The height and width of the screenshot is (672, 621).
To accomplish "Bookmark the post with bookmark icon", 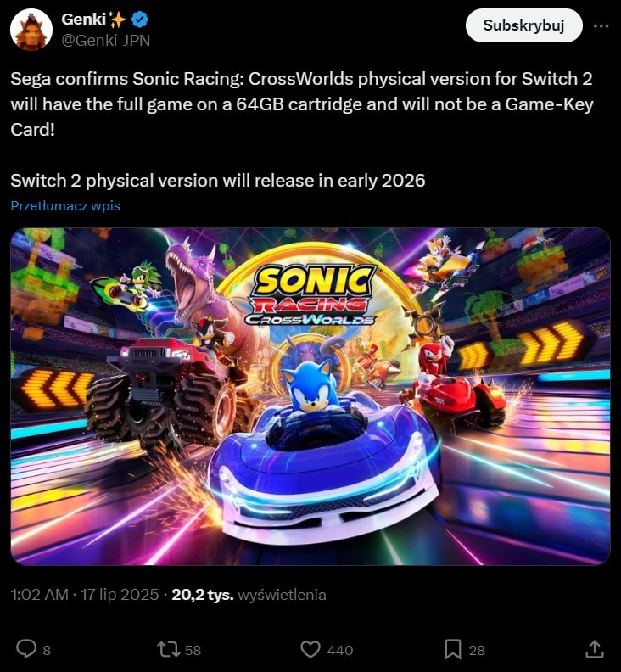I will pos(452,649).
